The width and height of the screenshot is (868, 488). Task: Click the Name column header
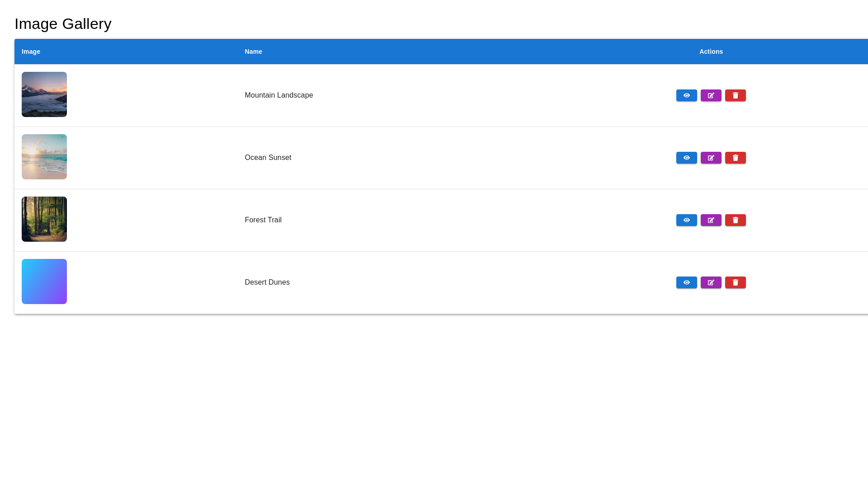[x=253, y=52]
